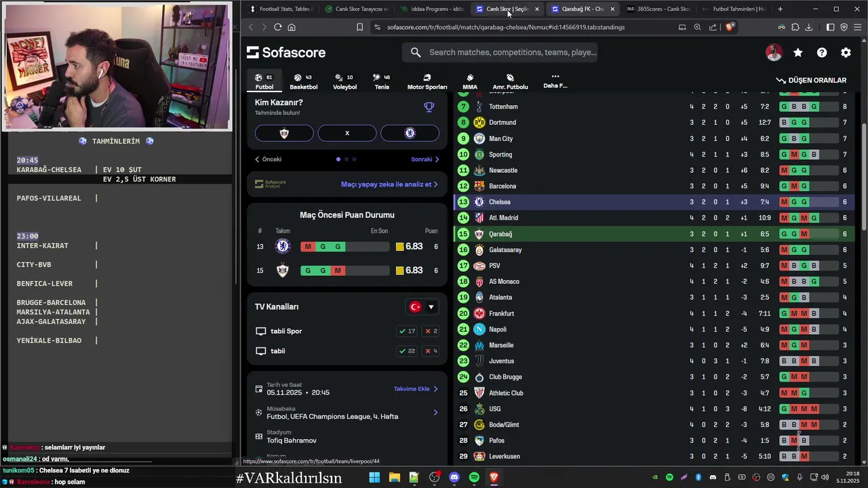Open the Tenis sport tab
The image size is (868, 488).
[x=382, y=81]
